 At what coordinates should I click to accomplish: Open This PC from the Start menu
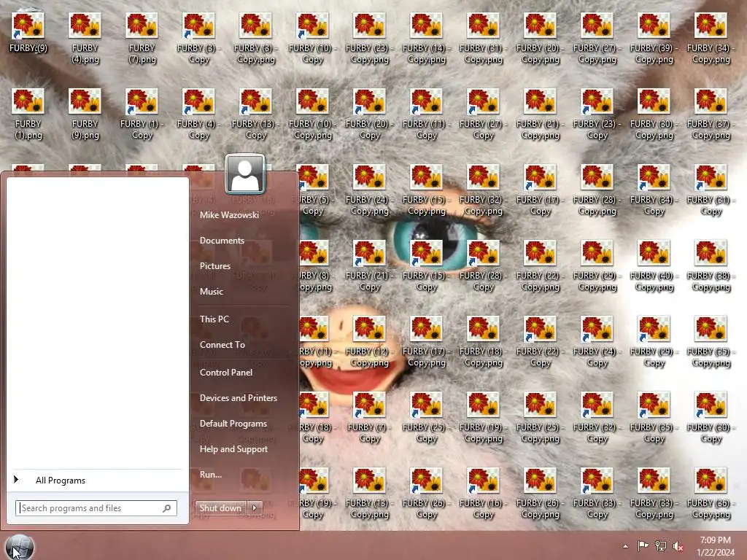(x=214, y=319)
